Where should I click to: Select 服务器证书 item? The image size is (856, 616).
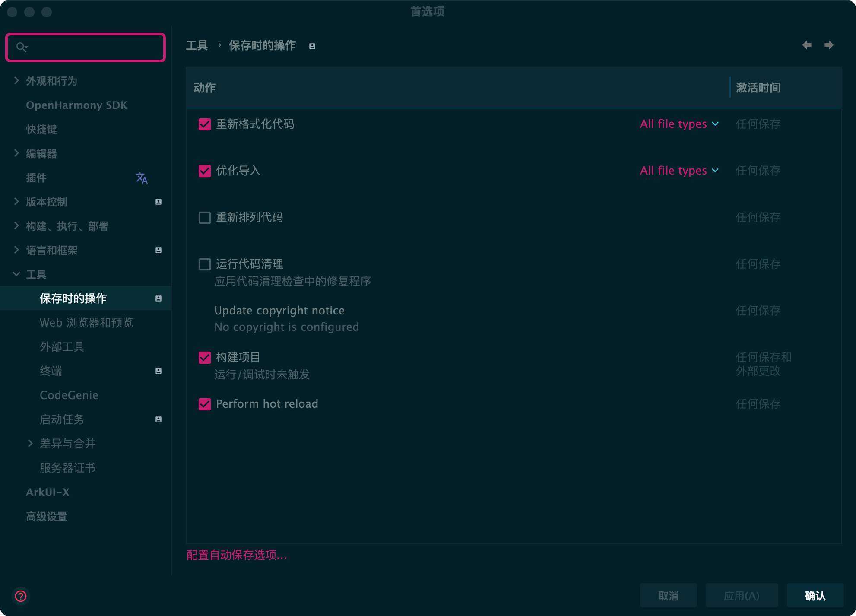(68, 468)
